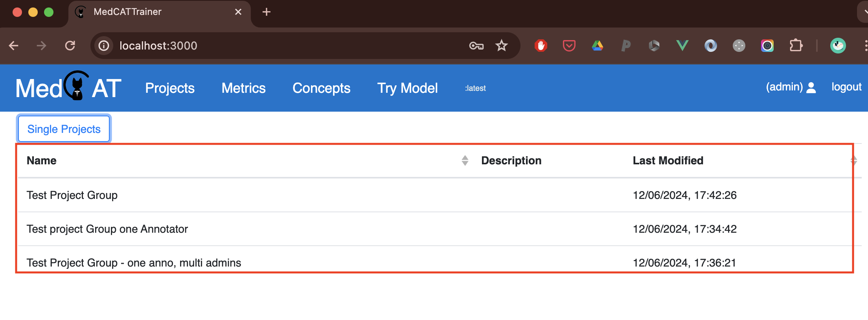Open a new browser tab

(267, 12)
